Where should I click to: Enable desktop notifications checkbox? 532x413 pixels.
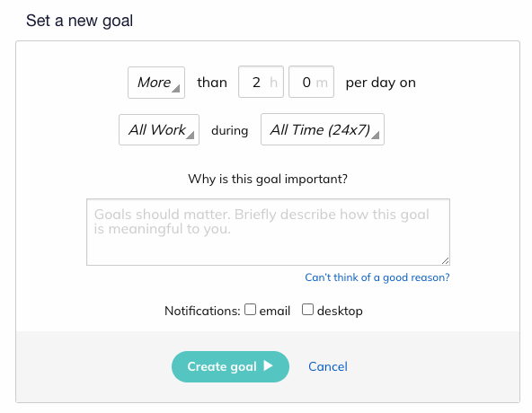(x=307, y=309)
